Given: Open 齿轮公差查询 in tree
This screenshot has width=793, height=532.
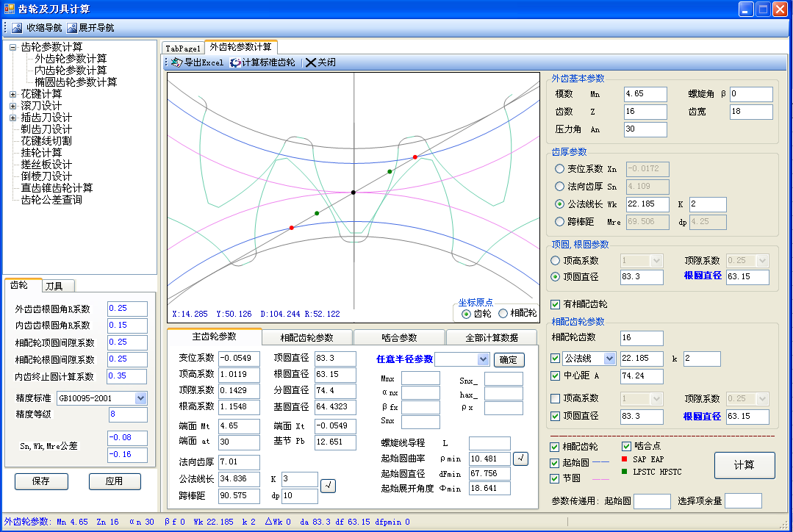Looking at the screenshot, I should tap(51, 200).
